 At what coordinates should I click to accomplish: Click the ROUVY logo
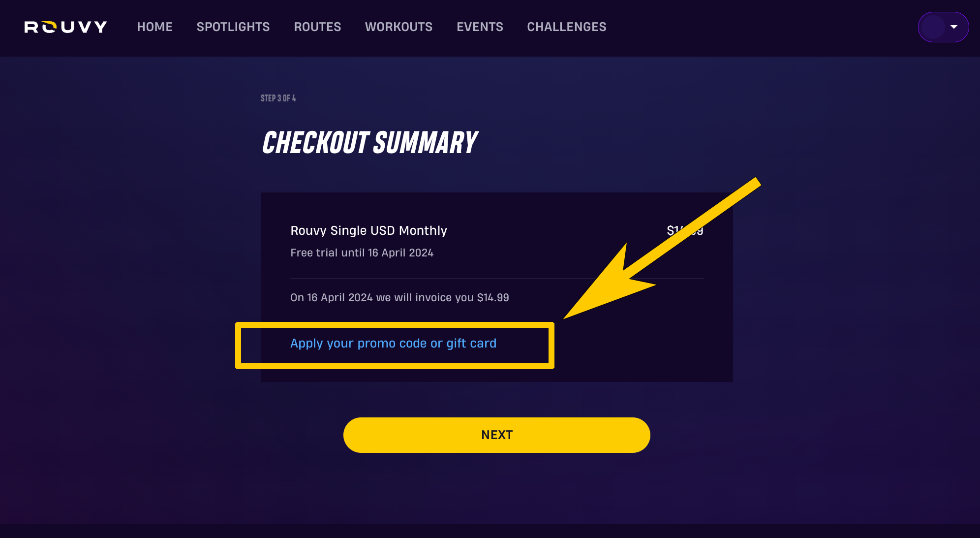pyautogui.click(x=65, y=27)
